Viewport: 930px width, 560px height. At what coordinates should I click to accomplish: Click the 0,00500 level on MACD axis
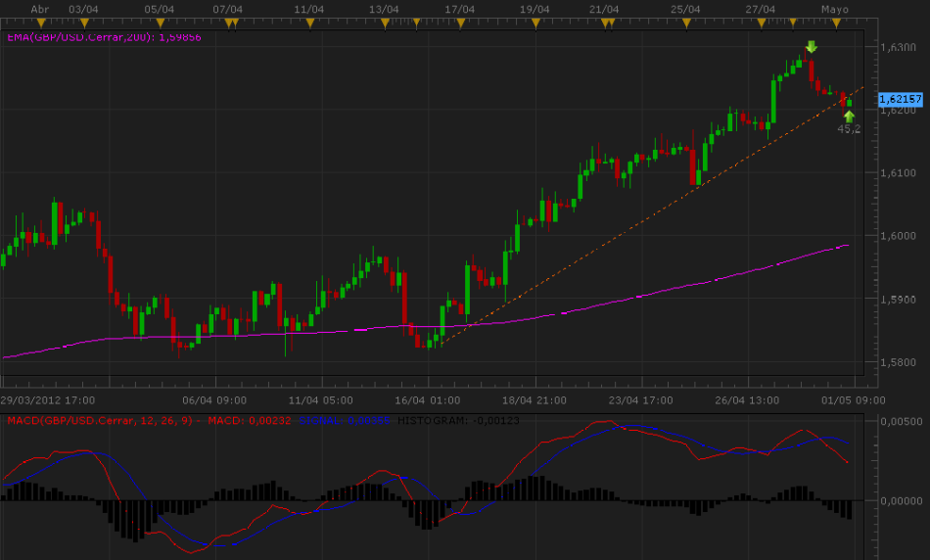902,421
